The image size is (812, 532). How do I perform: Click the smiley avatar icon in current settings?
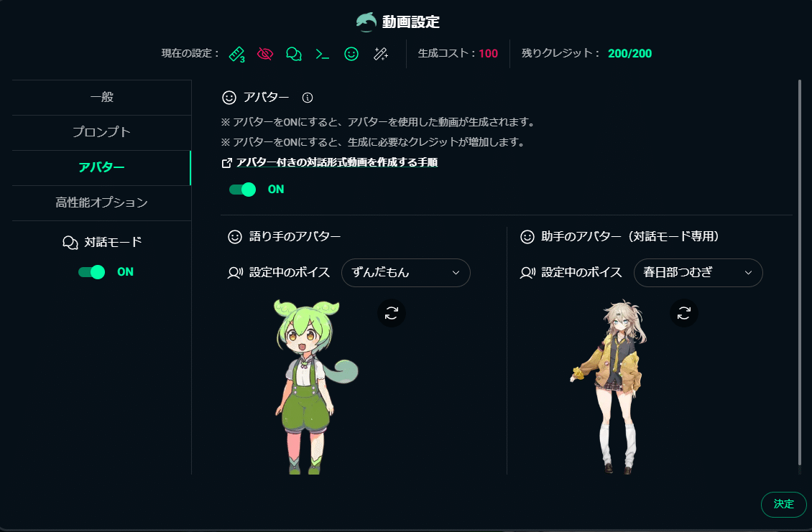(351, 54)
